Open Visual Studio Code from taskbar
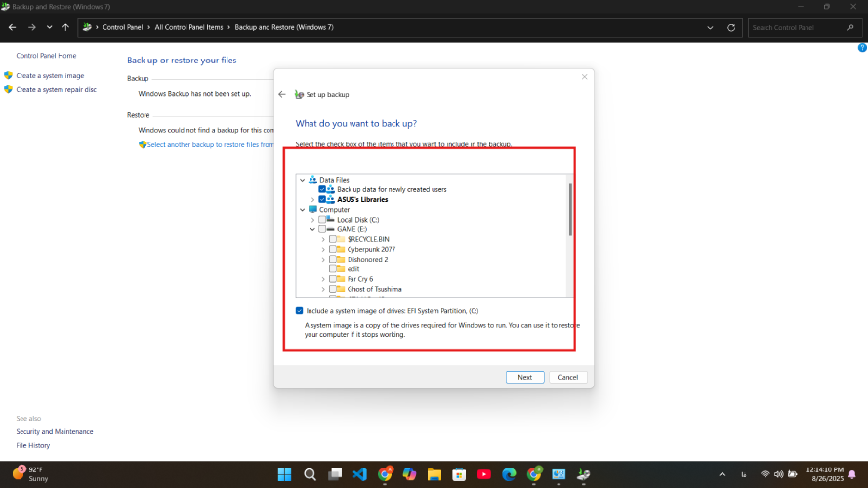This screenshot has width=868, height=488. point(359,474)
